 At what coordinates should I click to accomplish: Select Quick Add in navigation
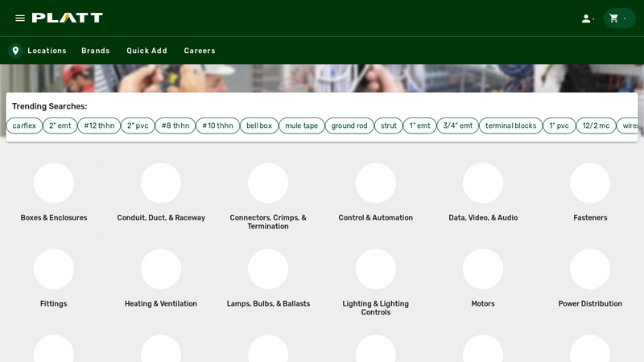pyautogui.click(x=147, y=51)
